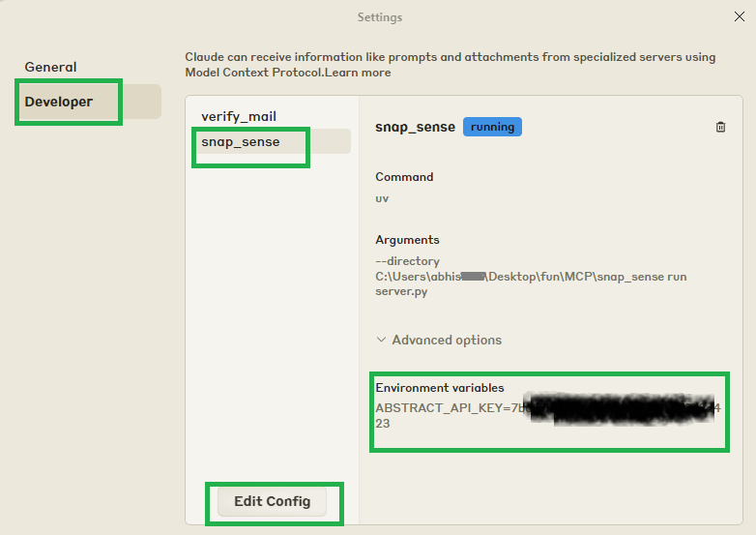The height and width of the screenshot is (535, 756).
Task: Click the snap_sense heading in details pane
Action: [x=415, y=127]
